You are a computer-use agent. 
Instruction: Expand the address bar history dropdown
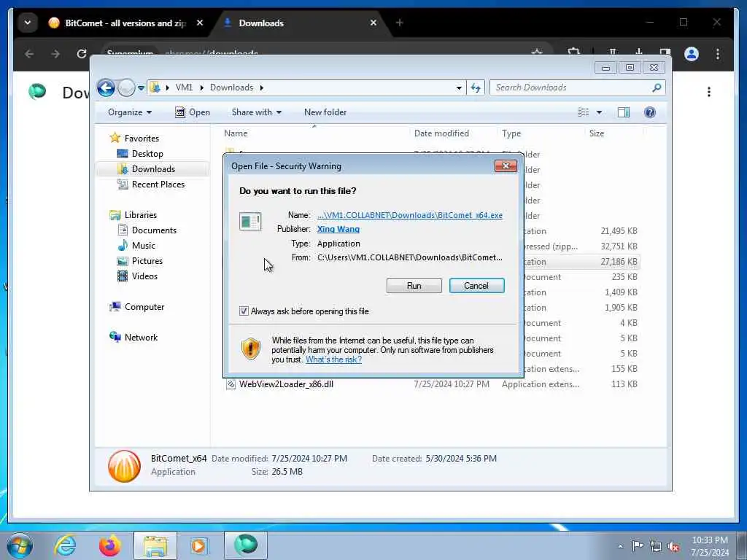[x=459, y=87]
